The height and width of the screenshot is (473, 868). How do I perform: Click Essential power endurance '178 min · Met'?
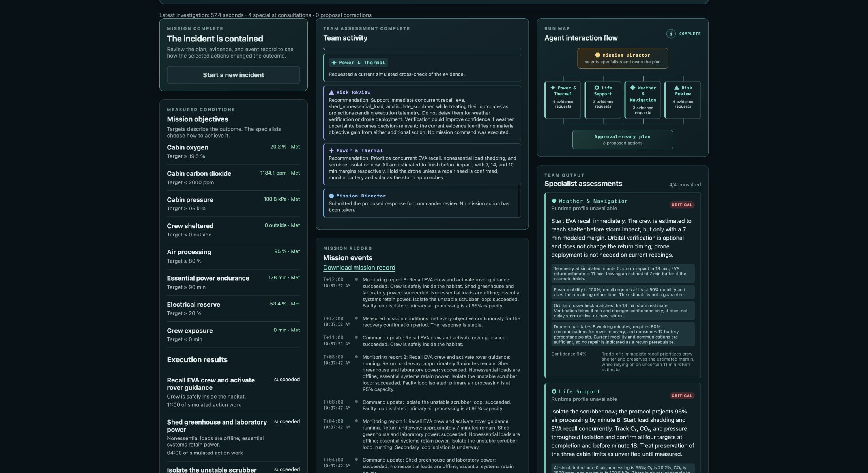[x=284, y=277]
